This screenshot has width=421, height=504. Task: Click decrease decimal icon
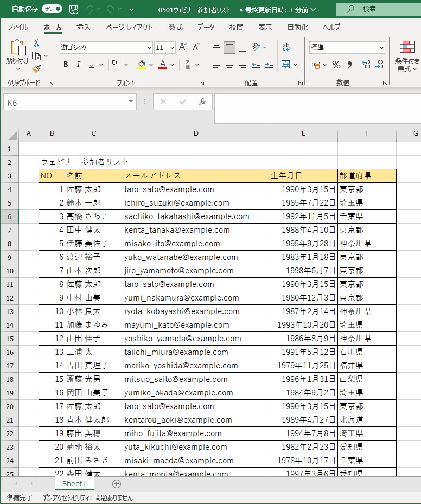tap(379, 65)
